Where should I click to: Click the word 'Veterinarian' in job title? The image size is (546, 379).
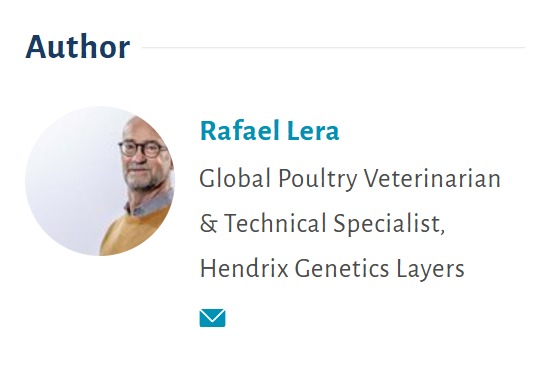coord(432,178)
